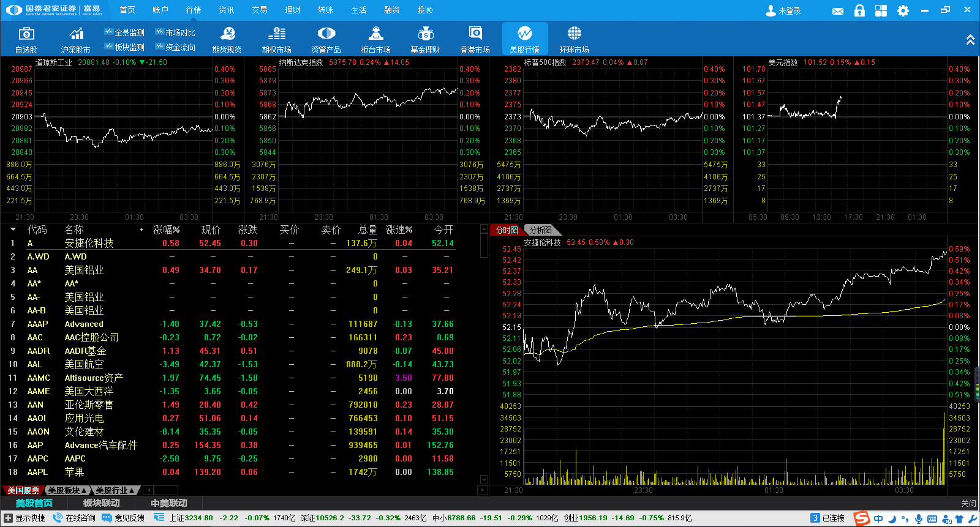
Task: Toggle the 中 Chinese input mode
Action: (x=879, y=518)
